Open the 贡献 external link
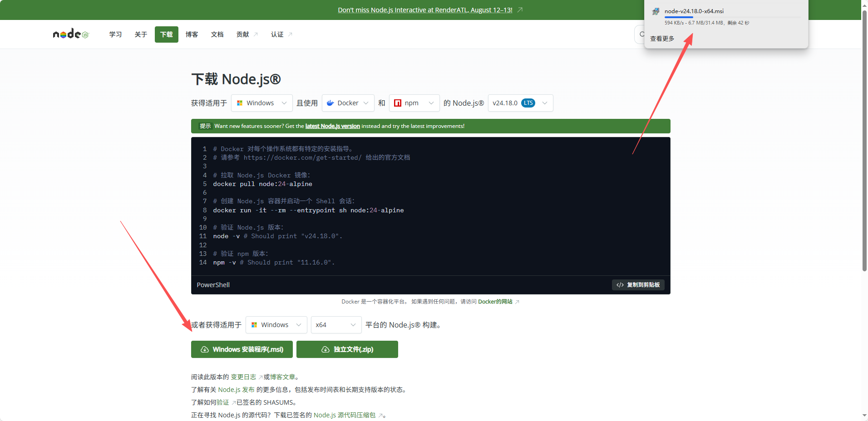Image resolution: width=868 pixels, height=421 pixels. coord(247,34)
